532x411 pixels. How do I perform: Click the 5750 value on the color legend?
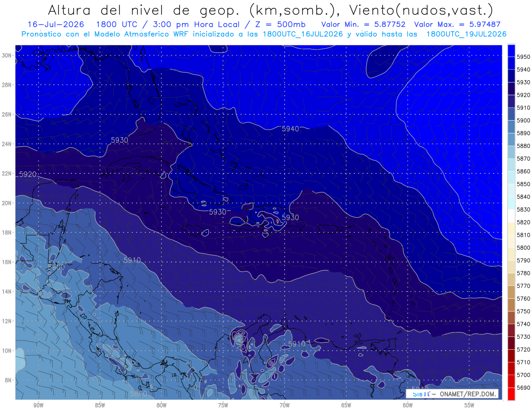pos(524,311)
